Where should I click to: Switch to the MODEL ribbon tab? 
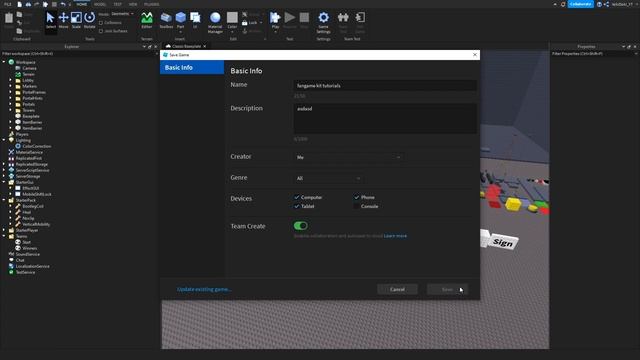(x=100, y=4)
